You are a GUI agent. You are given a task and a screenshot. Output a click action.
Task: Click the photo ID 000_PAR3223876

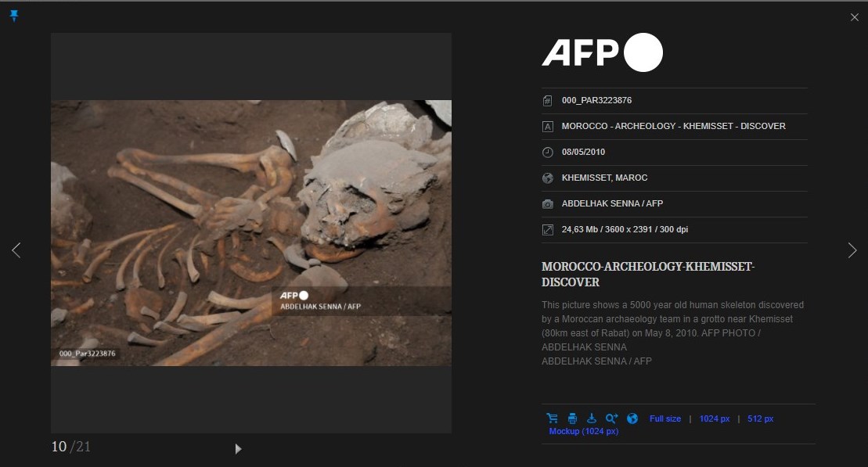pyautogui.click(x=596, y=100)
